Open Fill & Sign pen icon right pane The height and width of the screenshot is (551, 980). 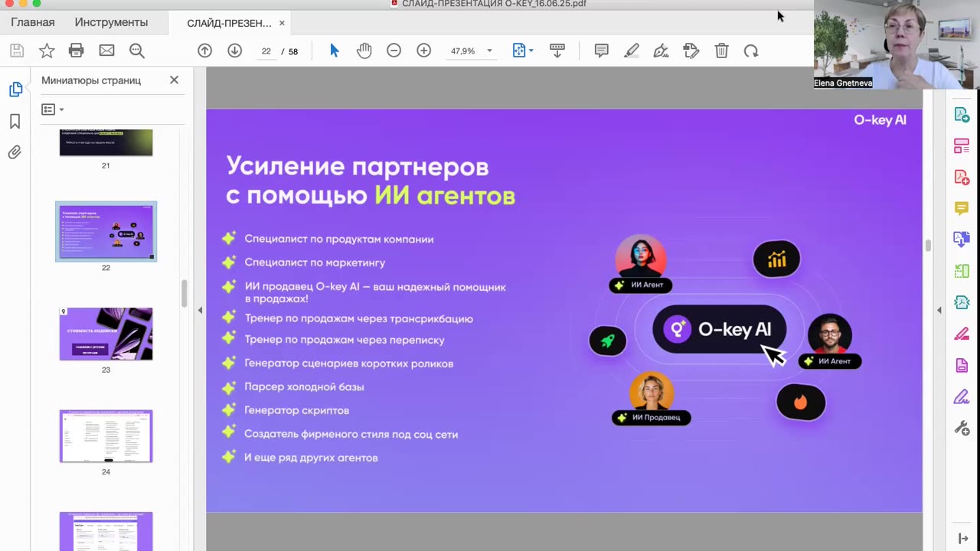pos(962,396)
